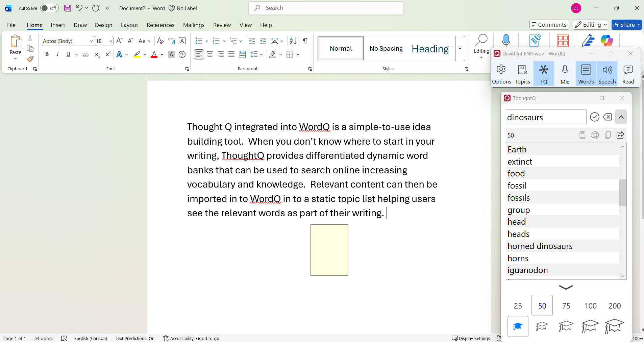Open the Share dropdown arrow

point(639,25)
